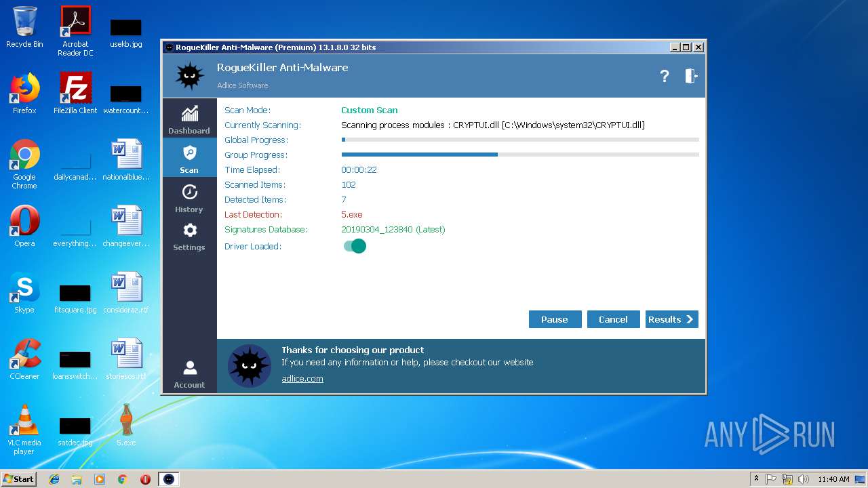Click the volume speaker tray icon
Viewport: 868px width, 488px height.
[x=804, y=479]
